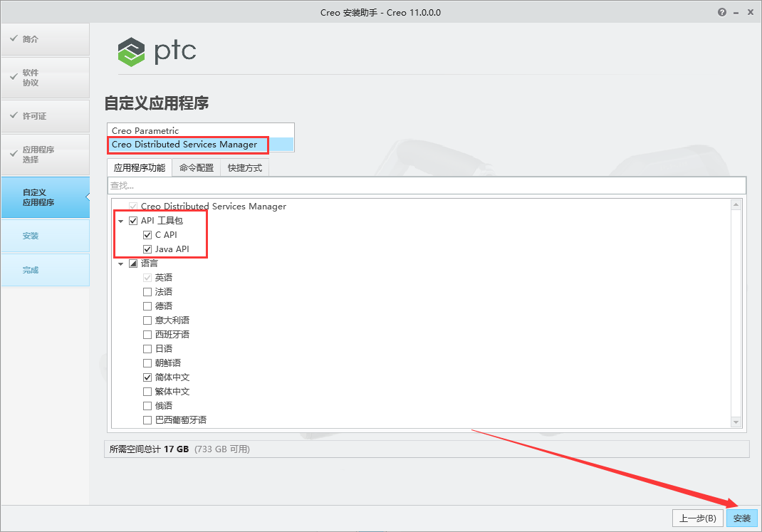Collapse the API 工具包 tree node
Image resolution: width=762 pixels, height=532 pixels.
[120, 220]
